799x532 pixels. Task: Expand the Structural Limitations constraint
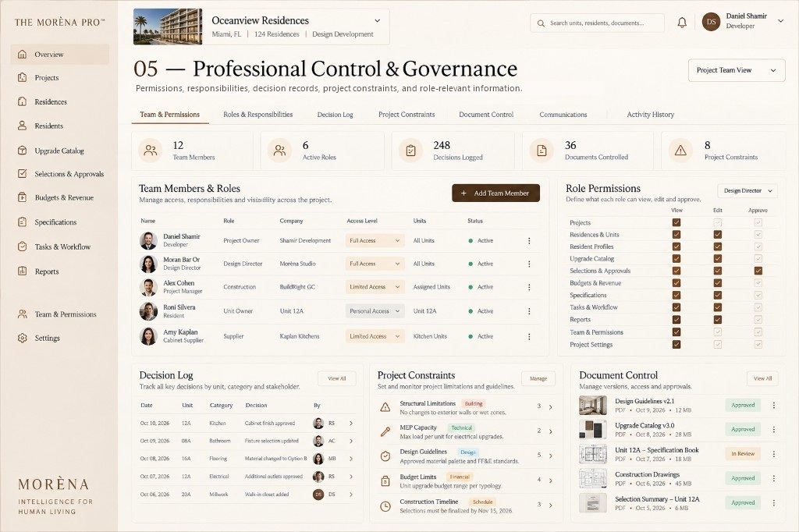tap(550, 406)
